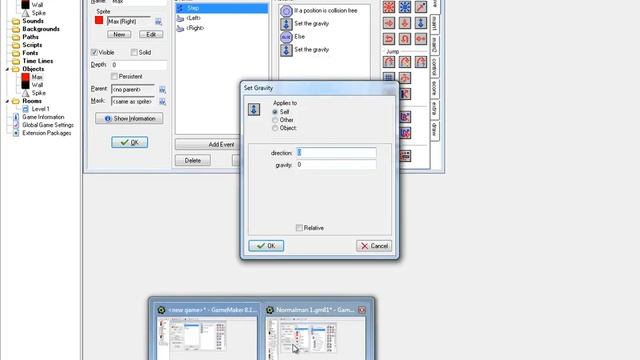Select the Time Lines folder
The height and width of the screenshot is (360, 640).
(x=38, y=61)
